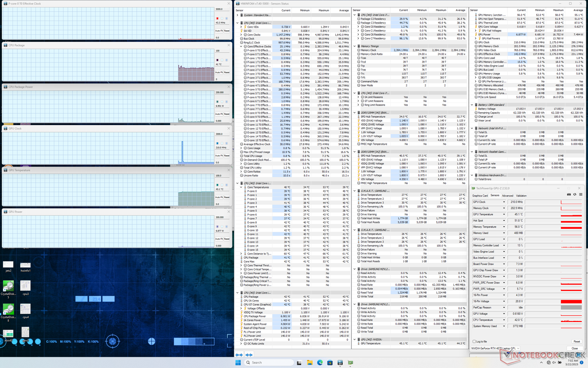The height and width of the screenshot is (368, 588).
Task: Collapse the Core Temperatures tree node
Action: point(241,187)
